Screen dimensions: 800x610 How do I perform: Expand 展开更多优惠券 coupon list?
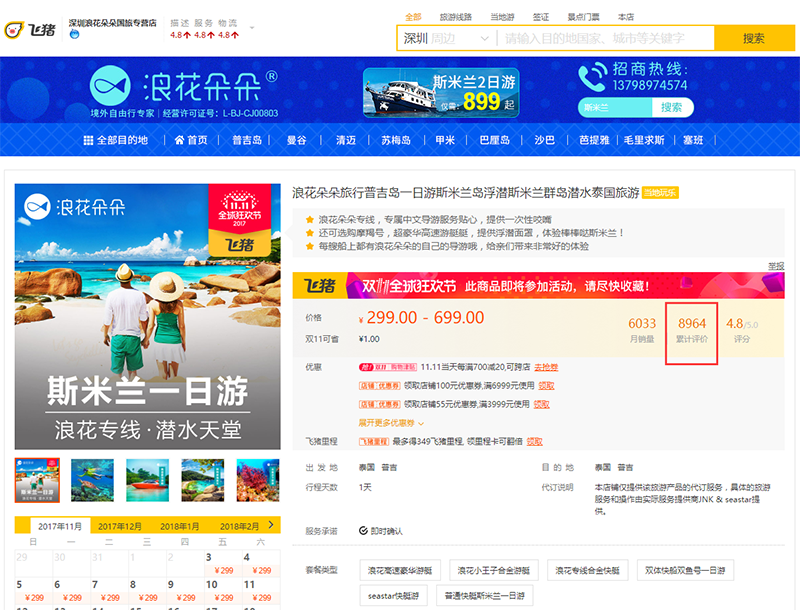pos(391,423)
